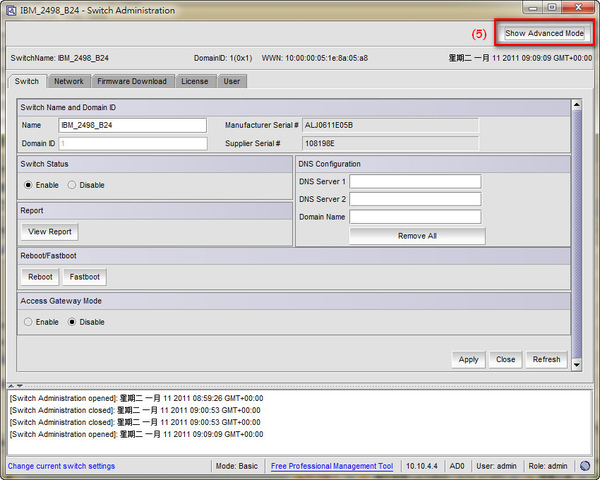Open Free Professional Management Tool link
Image resolution: width=600 pixels, height=480 pixels.
coord(332,466)
